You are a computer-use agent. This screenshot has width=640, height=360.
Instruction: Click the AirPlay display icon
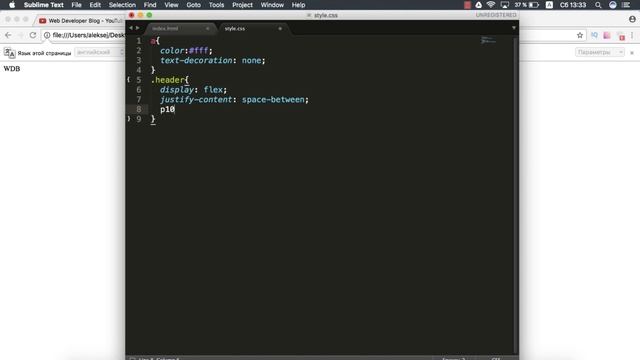point(505,5)
